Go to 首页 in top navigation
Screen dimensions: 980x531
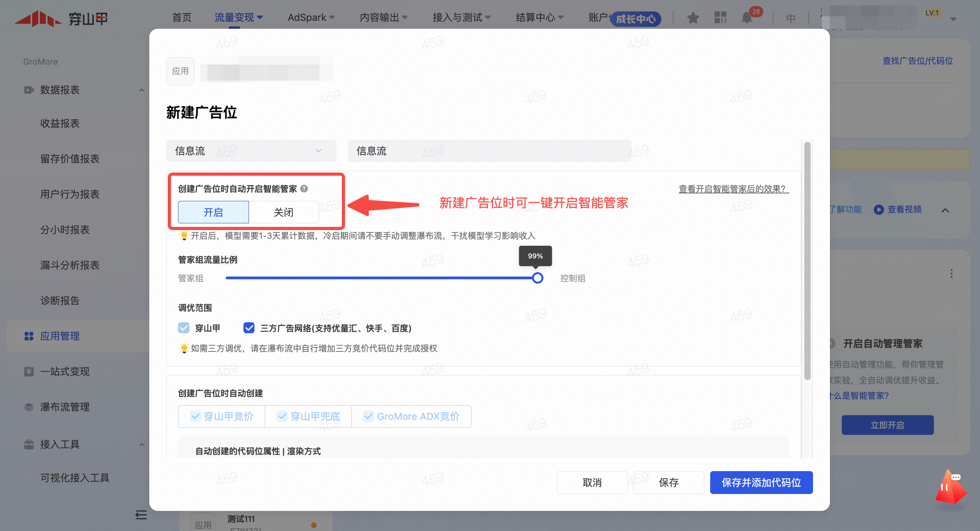click(x=182, y=18)
